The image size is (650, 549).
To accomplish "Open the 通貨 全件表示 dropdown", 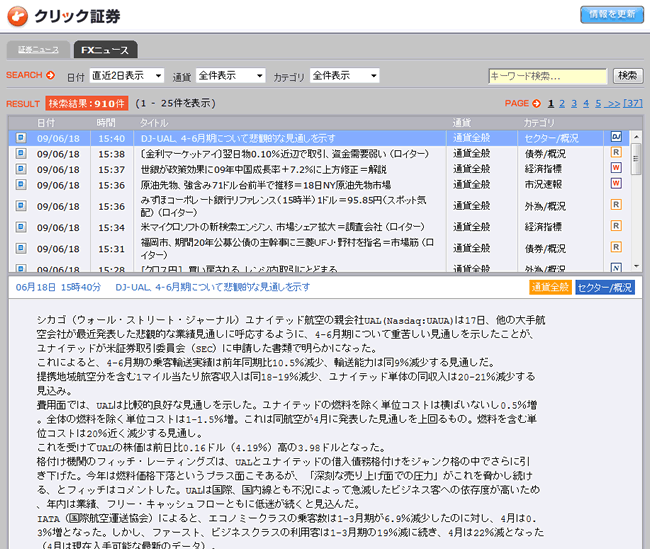I will pyautogui.click(x=230, y=75).
